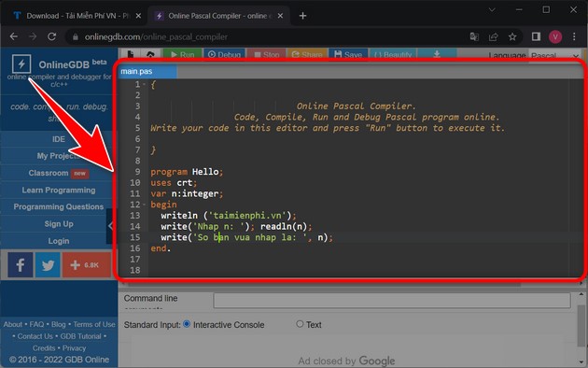This screenshot has width=588, height=368.
Task: Collapse the sidebar with the chevron handle
Action: point(110,226)
